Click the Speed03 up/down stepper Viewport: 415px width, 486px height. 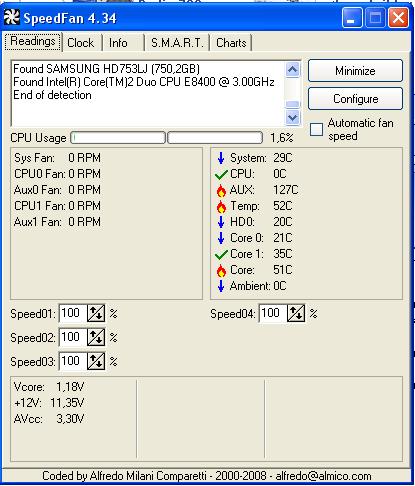pos(96,361)
